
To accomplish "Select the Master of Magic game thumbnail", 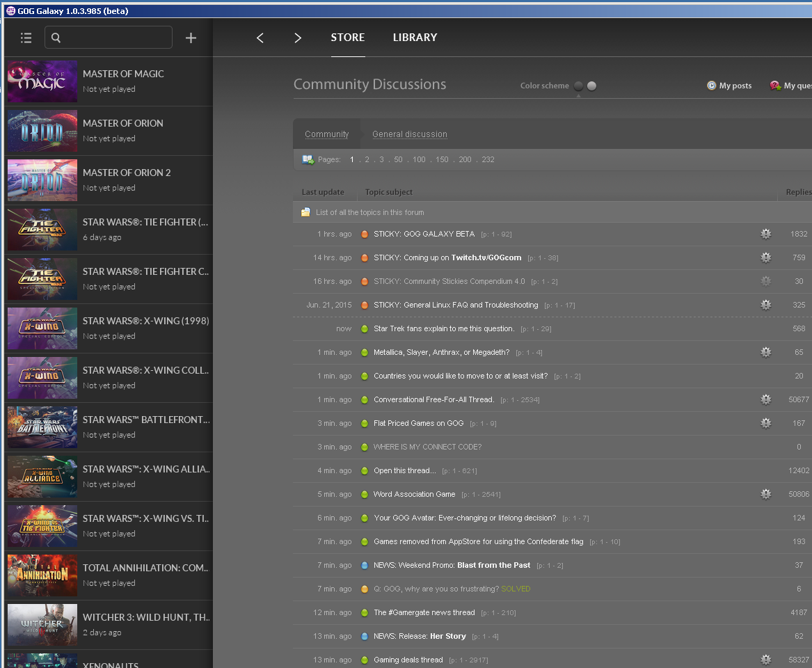I will 42,81.
